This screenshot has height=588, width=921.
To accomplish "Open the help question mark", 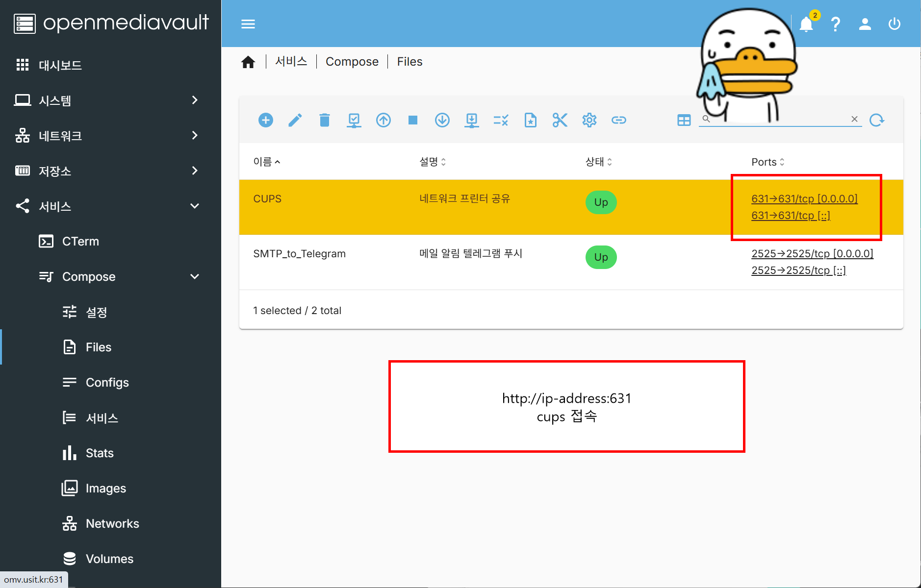I will 836,24.
